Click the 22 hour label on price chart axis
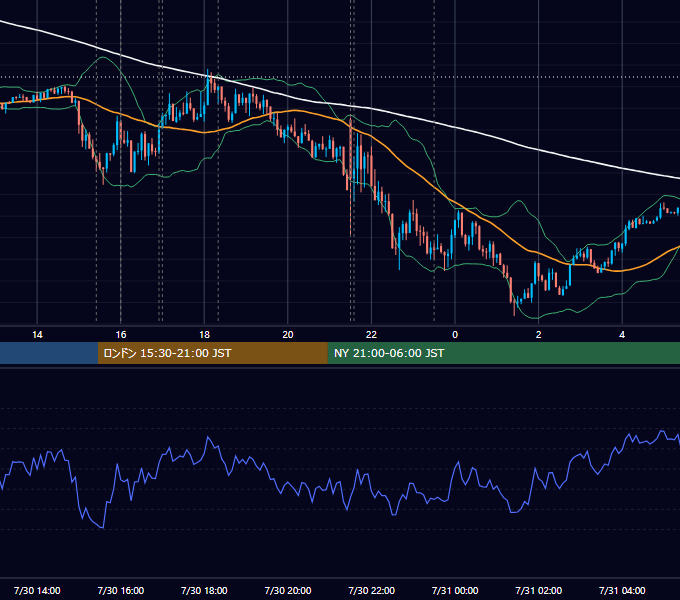This screenshot has width=680, height=600. point(371,335)
